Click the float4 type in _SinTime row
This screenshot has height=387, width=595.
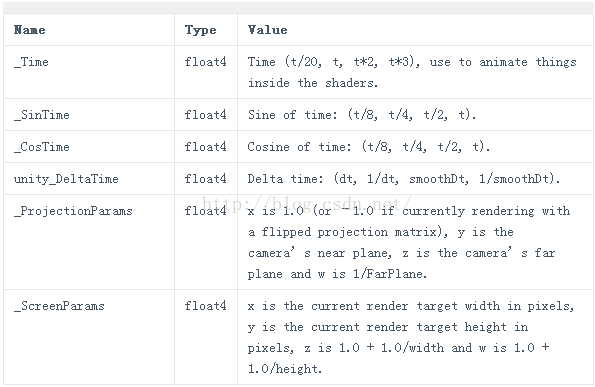coord(205,115)
